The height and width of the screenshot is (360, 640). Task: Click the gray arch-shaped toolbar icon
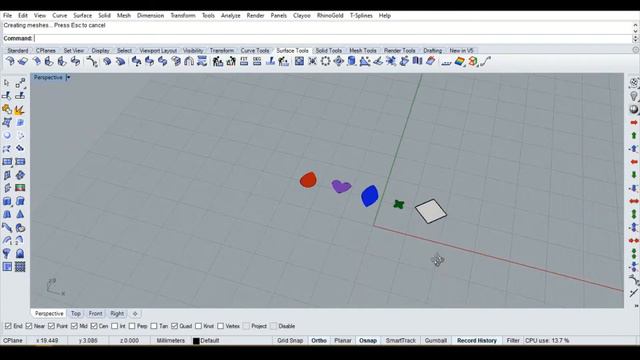tap(189, 62)
